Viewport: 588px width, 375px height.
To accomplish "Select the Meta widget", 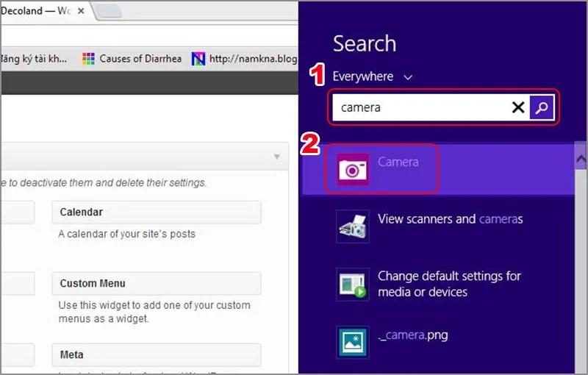I will [x=156, y=354].
